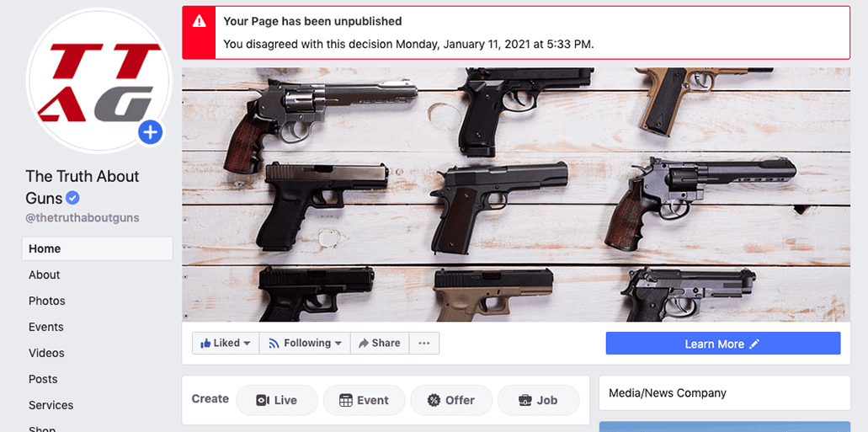
Task: Click the Learn More button
Action: point(723,344)
